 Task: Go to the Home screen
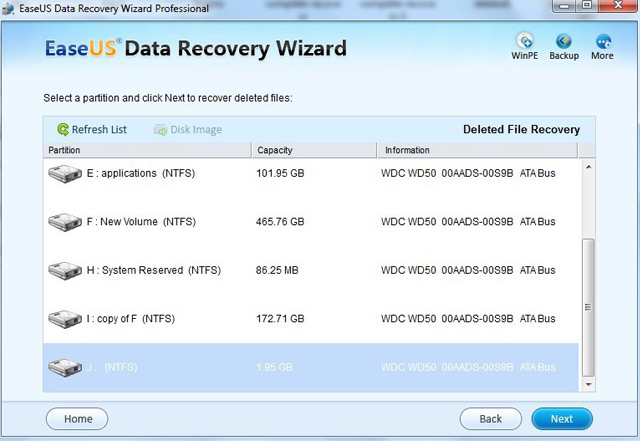point(77,419)
